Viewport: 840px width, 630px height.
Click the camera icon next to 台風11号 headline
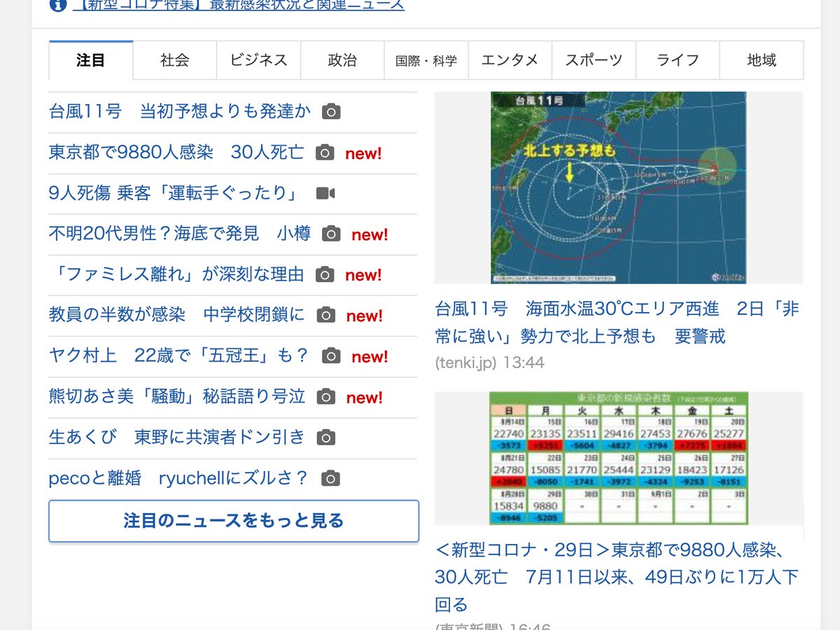(x=330, y=111)
